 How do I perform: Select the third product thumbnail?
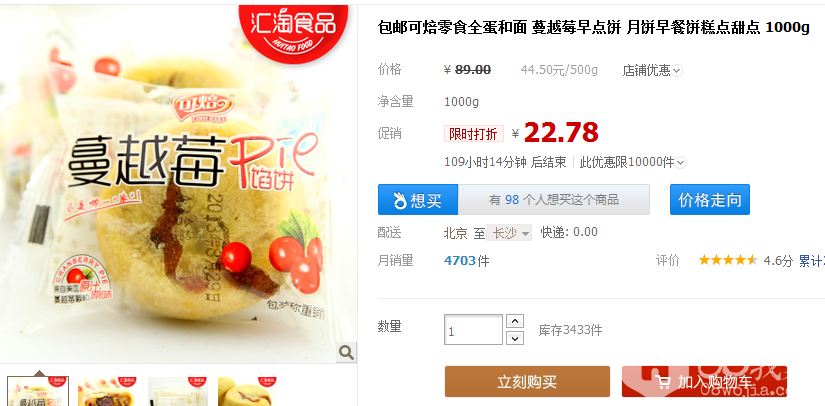(x=178, y=391)
